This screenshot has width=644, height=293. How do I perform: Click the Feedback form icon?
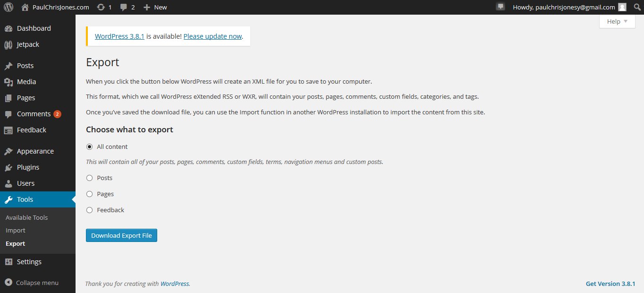[x=8, y=130]
